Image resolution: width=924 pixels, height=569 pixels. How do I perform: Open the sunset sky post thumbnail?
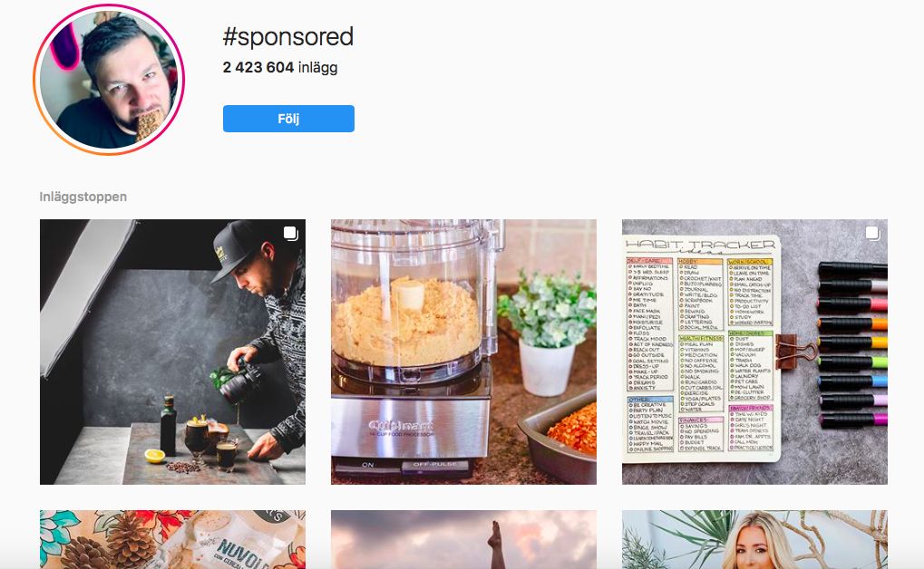click(x=463, y=539)
